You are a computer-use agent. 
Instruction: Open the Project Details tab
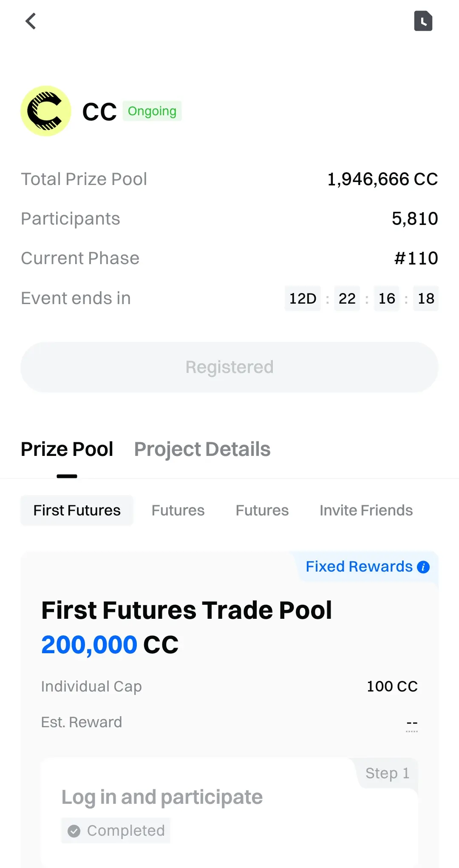tap(202, 450)
